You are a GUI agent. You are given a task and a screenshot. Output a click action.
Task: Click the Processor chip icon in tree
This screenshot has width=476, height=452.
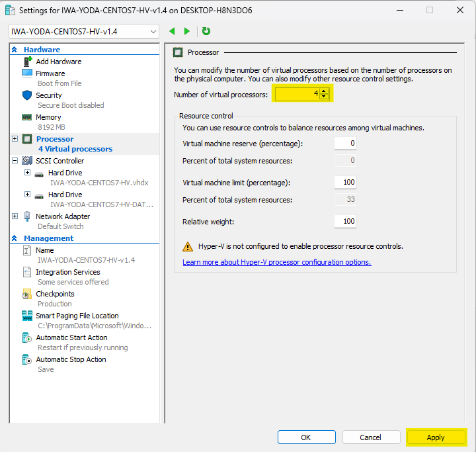tap(27, 139)
